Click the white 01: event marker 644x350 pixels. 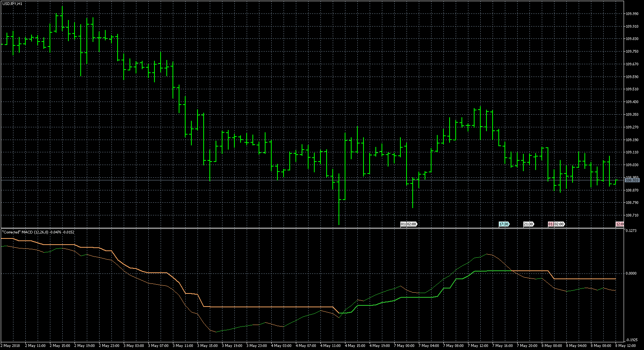[403, 224]
